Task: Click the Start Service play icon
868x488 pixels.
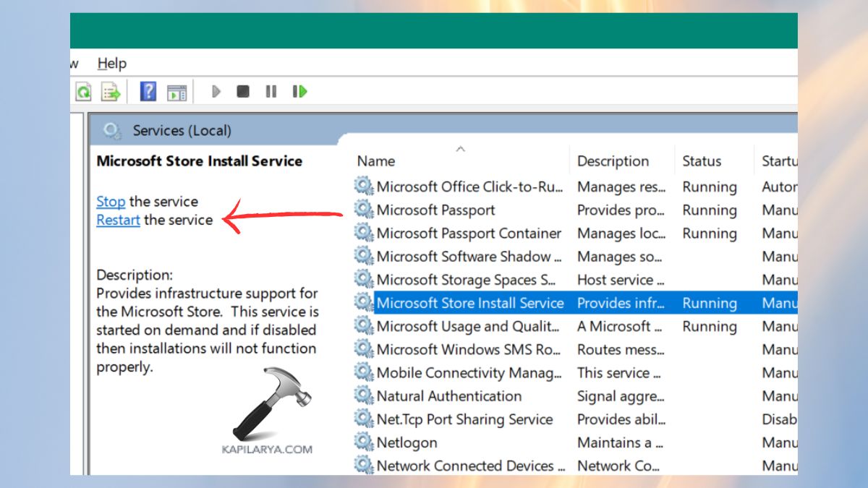Action: [216, 91]
